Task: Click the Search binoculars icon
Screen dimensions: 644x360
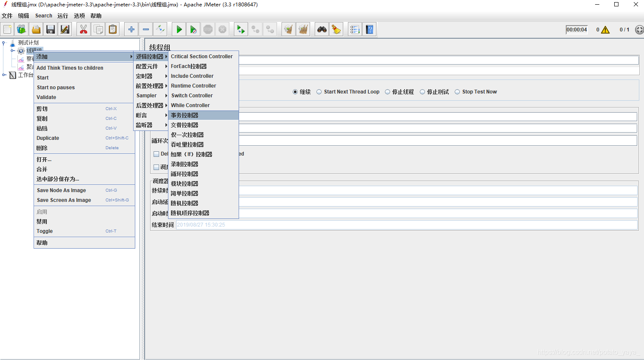Action: 322,29
